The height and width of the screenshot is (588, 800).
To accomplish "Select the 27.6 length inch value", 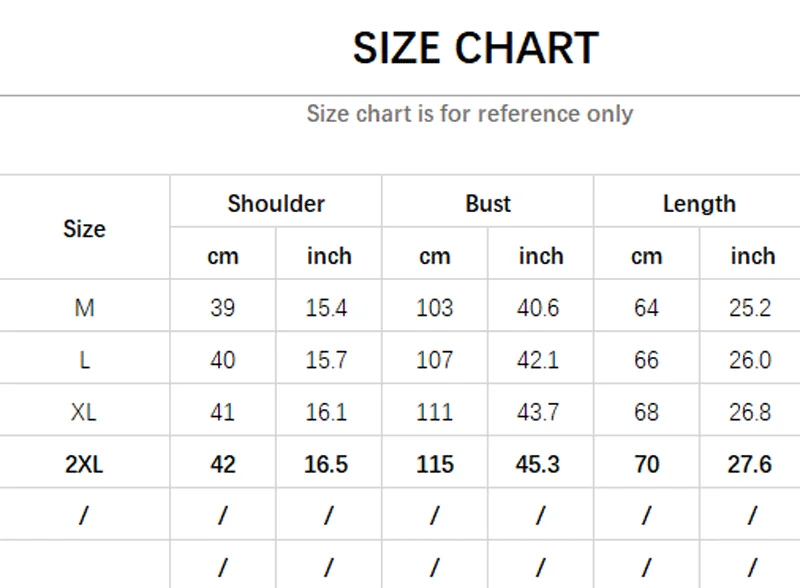I will pos(750,464).
